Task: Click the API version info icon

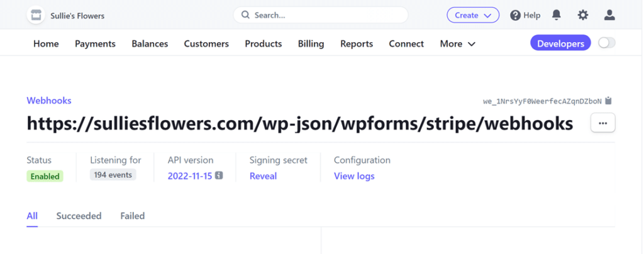Action: tap(219, 176)
